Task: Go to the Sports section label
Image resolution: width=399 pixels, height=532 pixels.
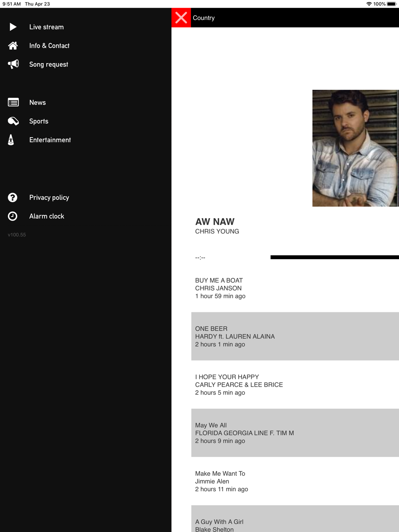Action: tap(39, 121)
